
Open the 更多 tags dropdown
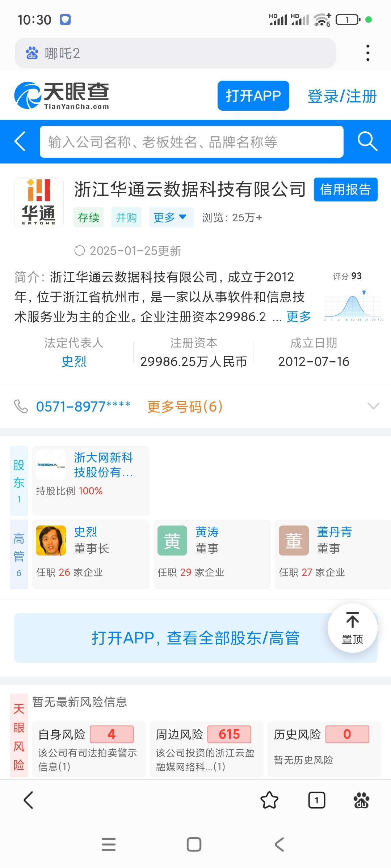coord(171,217)
